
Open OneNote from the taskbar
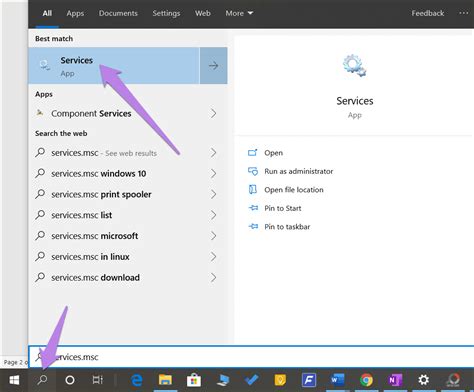(x=395, y=380)
